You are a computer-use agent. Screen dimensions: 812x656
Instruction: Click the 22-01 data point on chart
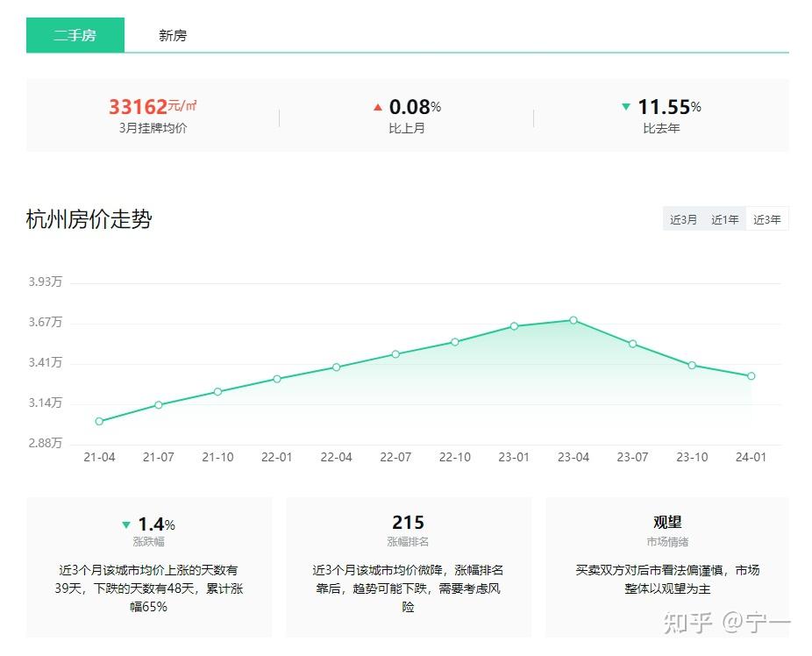pyautogui.click(x=277, y=379)
